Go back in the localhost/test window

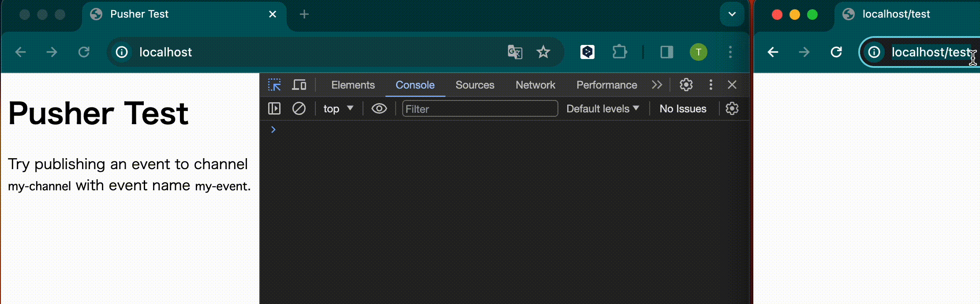773,52
